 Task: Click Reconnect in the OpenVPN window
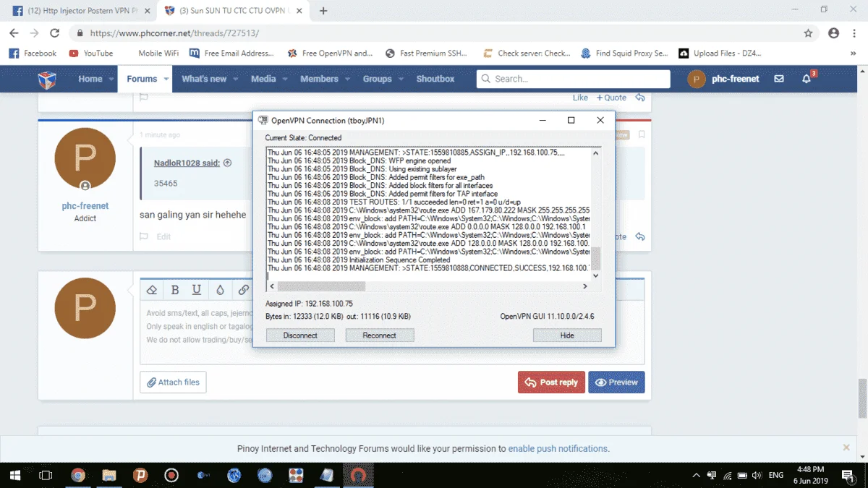[x=380, y=335]
